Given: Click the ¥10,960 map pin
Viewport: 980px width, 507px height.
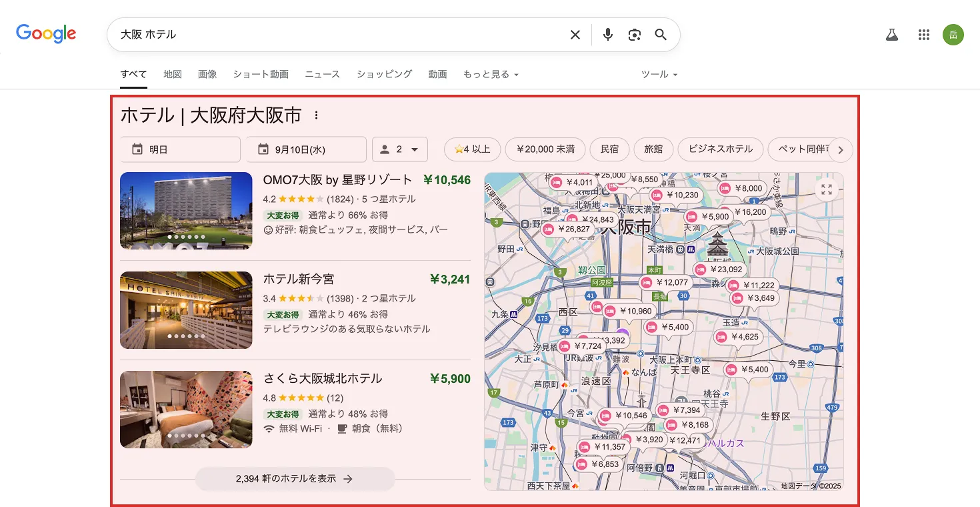Looking at the screenshot, I should click(629, 311).
